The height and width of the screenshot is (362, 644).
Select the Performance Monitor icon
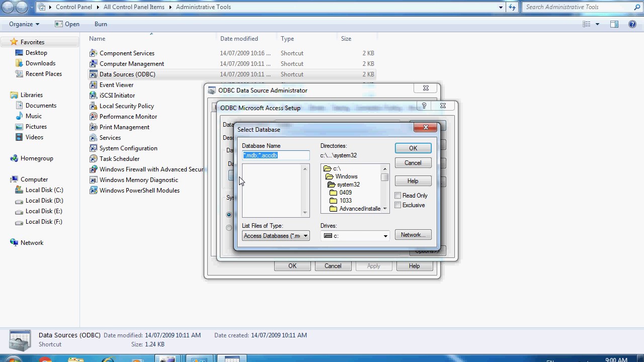coord(93,116)
